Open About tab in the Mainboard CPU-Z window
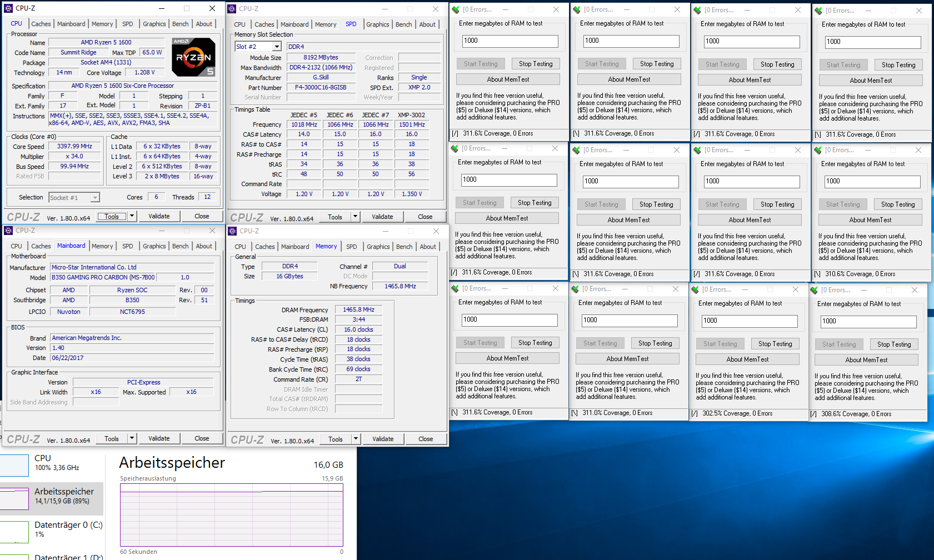 (204, 246)
